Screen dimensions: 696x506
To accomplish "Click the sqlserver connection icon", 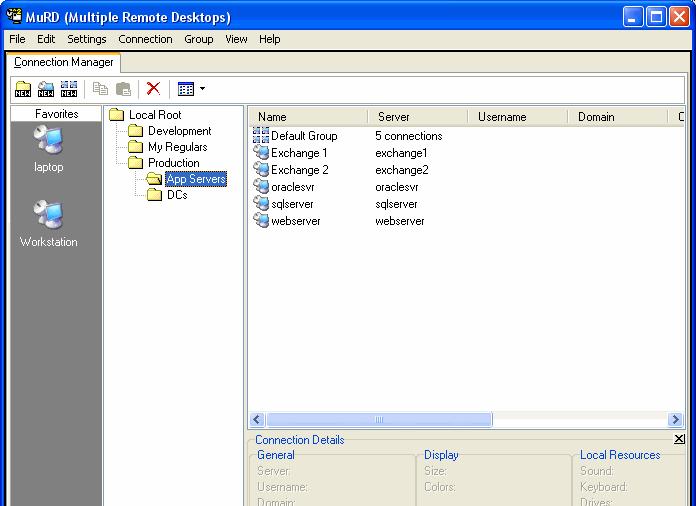I will click(x=261, y=203).
